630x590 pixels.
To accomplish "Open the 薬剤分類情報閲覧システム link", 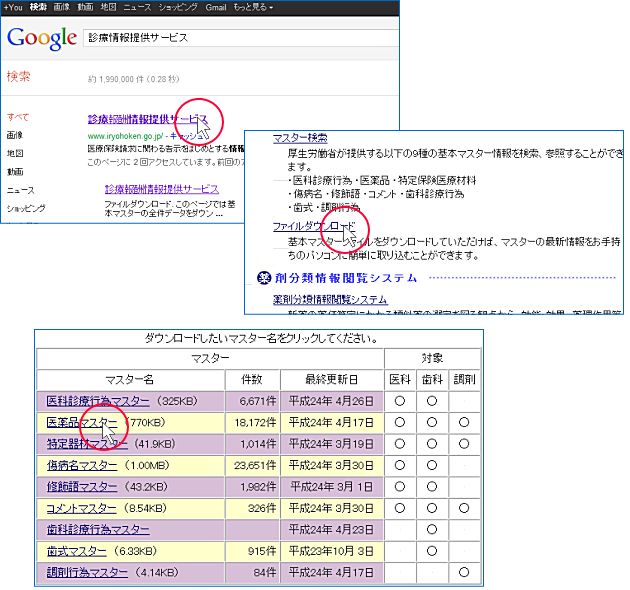I will (x=330, y=299).
